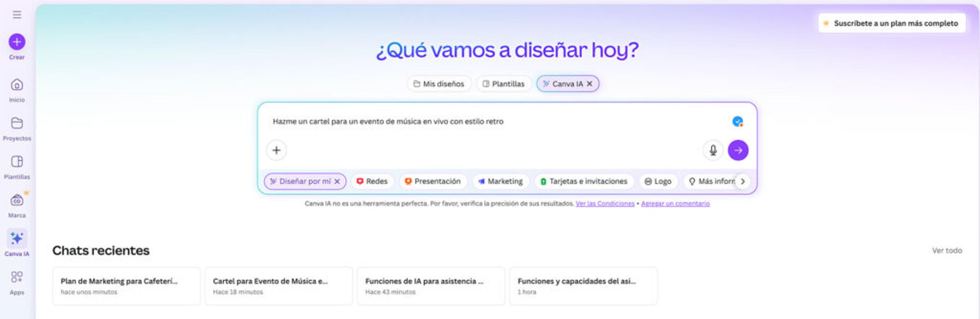980x319 pixels.
Task: Open Cartel para Evento de Música chat
Action: point(278,286)
